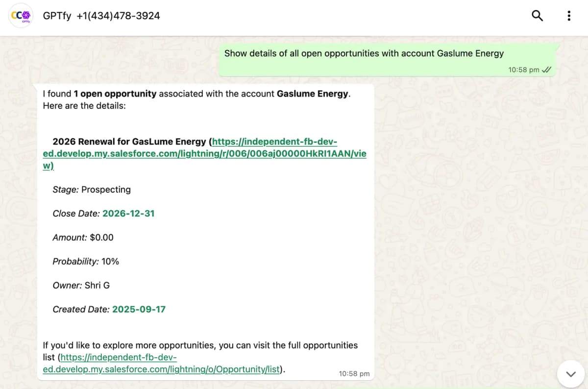Click the bold 'Gaslume Energy' account name in the reply
Screen dimensions: 588x389
tap(313, 94)
